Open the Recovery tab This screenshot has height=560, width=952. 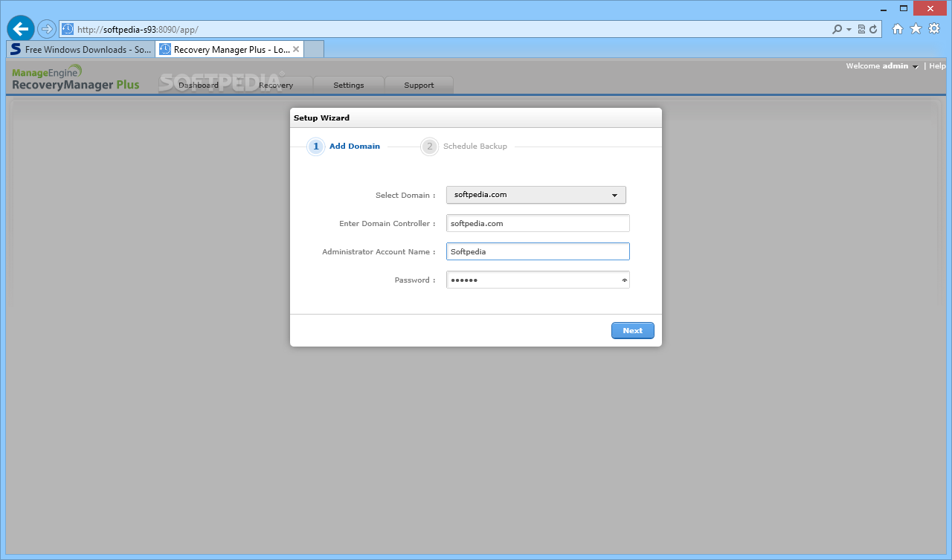[276, 85]
